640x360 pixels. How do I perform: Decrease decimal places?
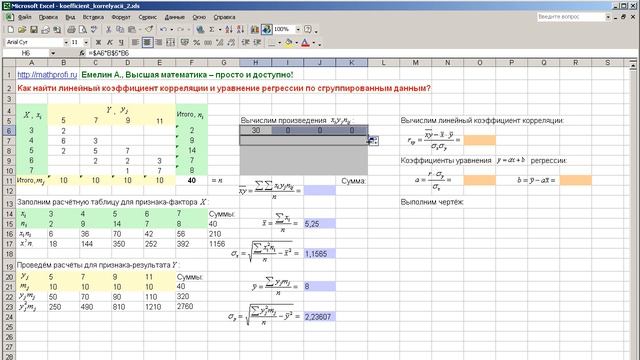click(231, 42)
